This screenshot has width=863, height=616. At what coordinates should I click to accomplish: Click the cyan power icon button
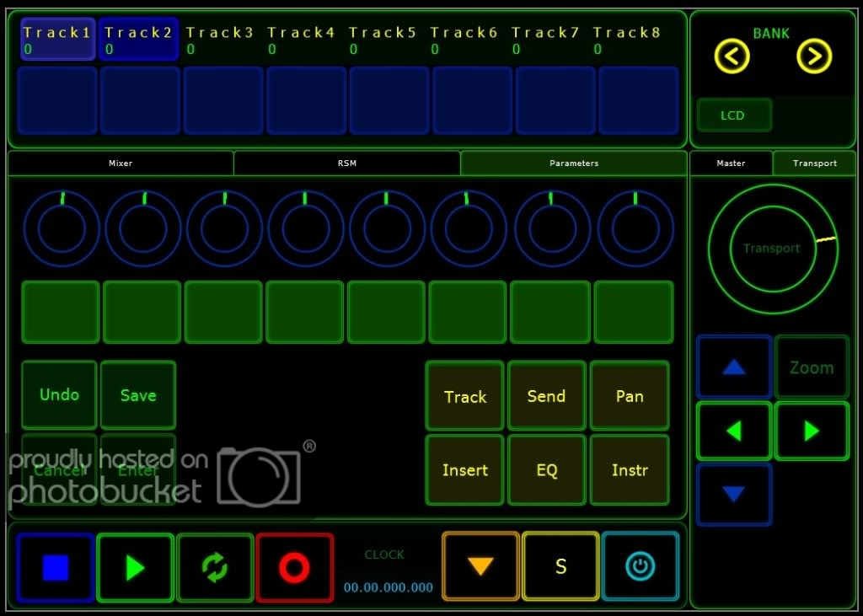641,566
